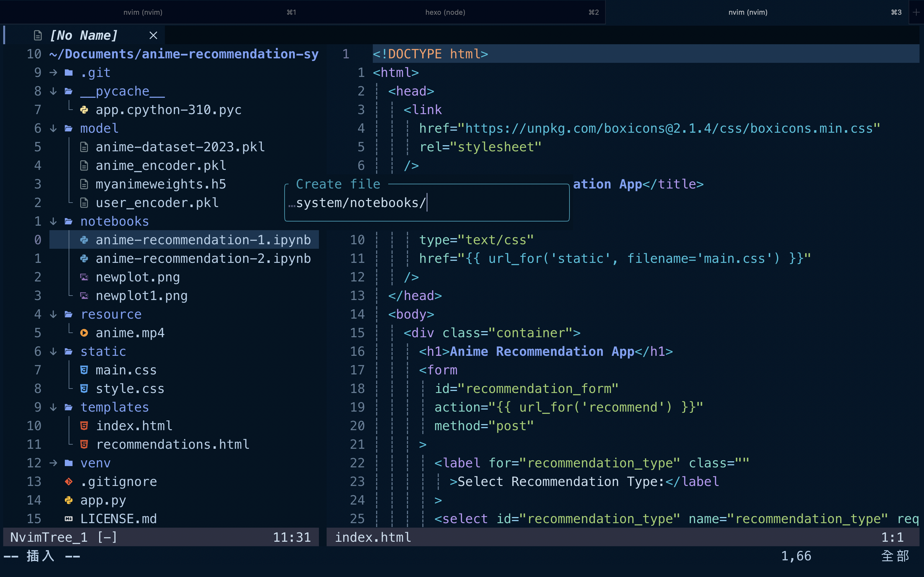Collapse the templates folder arrow
Image resolution: width=924 pixels, height=577 pixels.
pos(54,407)
